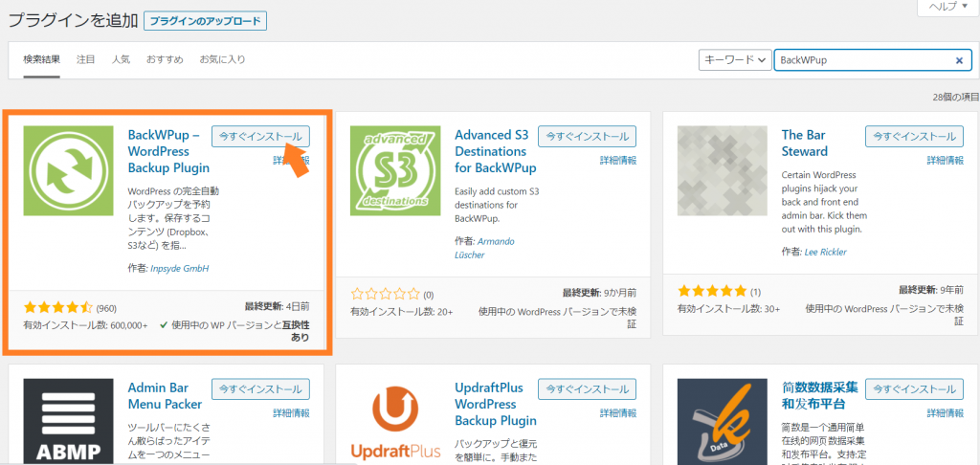Open the Admin Bar Menu Packer ABMP icon
980x465 pixels.
68,421
